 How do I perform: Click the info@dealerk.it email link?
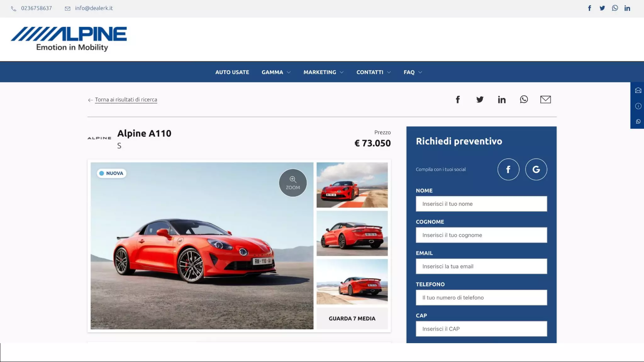tap(94, 8)
